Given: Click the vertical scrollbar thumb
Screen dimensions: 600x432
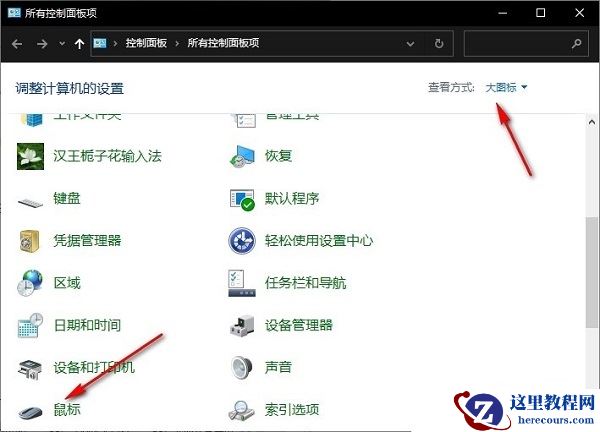Looking at the screenshot, I should coord(592,272).
